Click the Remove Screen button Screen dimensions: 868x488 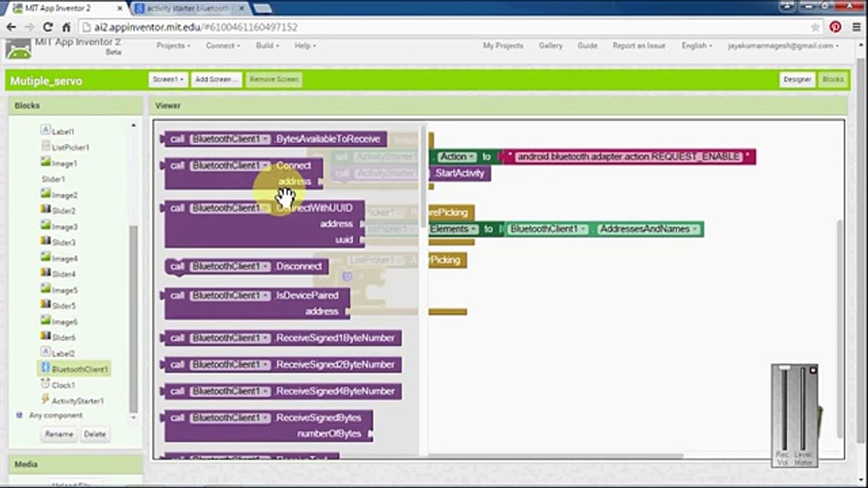[x=273, y=79]
